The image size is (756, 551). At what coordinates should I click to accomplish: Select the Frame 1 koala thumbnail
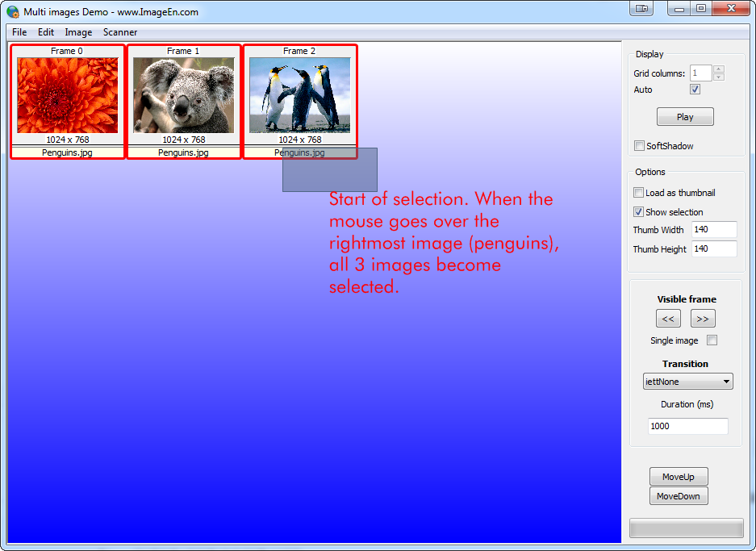tap(184, 95)
